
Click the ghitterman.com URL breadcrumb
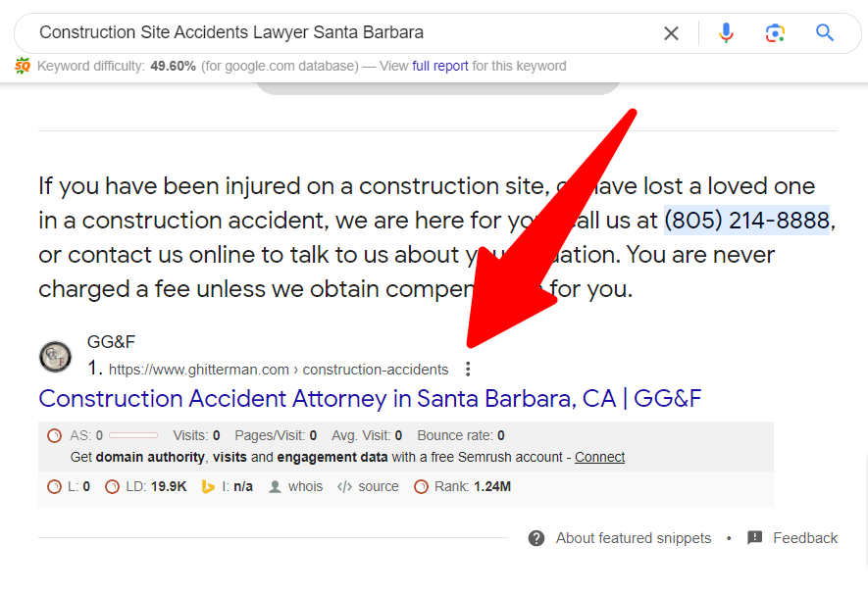(x=279, y=370)
